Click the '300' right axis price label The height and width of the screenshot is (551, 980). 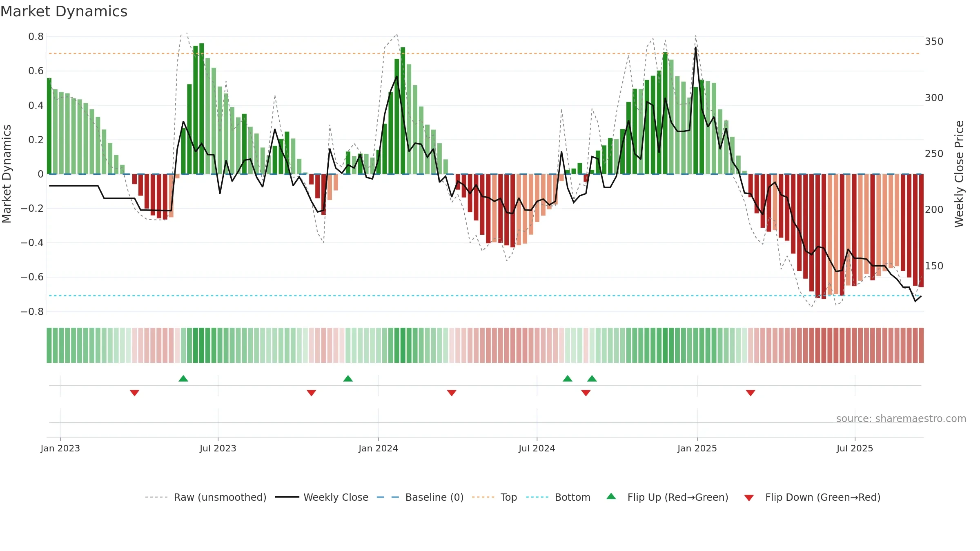tap(934, 98)
